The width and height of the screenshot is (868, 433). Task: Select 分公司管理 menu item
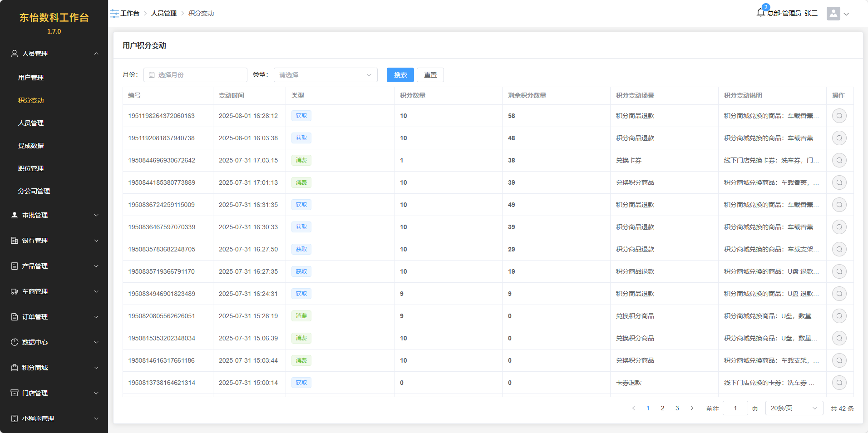[x=34, y=191]
